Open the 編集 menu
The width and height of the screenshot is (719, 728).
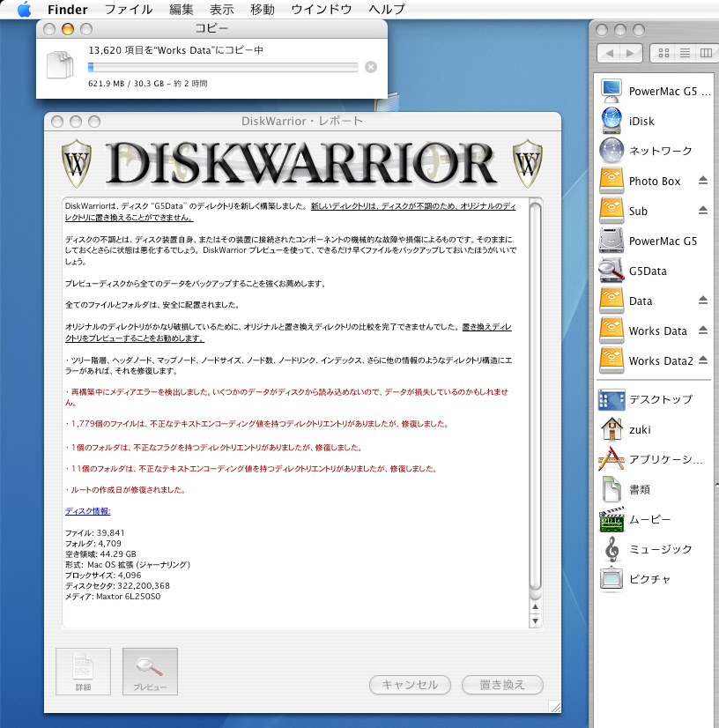coord(181,10)
